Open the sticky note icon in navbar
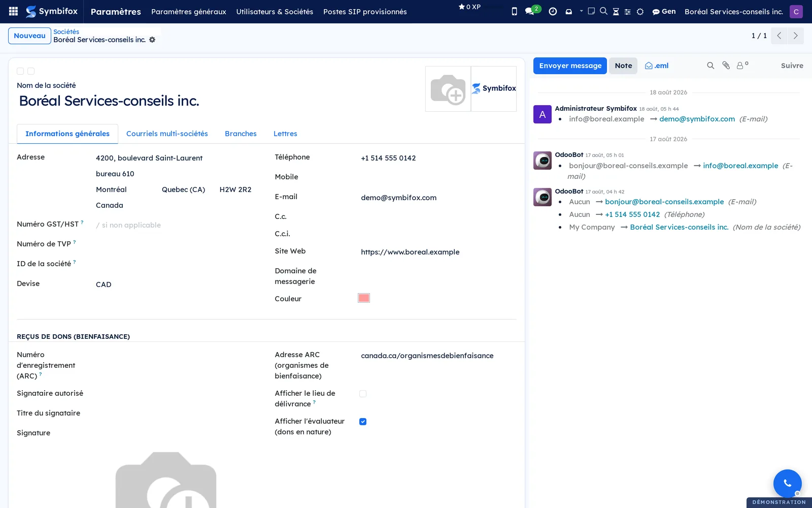This screenshot has width=812, height=508. tap(591, 11)
